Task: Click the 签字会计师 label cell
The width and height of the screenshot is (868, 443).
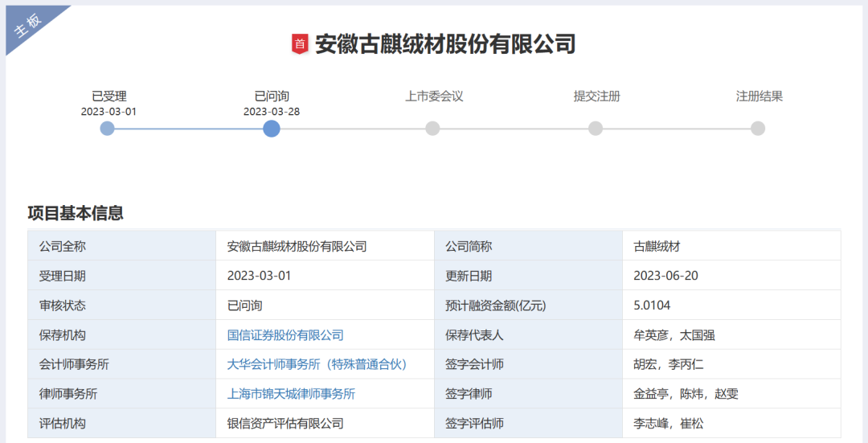Action: tap(529, 364)
